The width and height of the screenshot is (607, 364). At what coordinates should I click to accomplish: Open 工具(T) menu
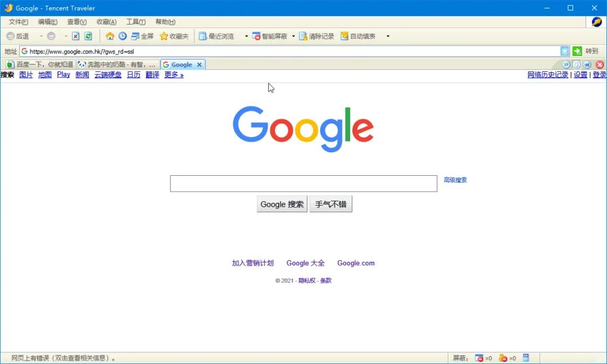[x=136, y=22]
